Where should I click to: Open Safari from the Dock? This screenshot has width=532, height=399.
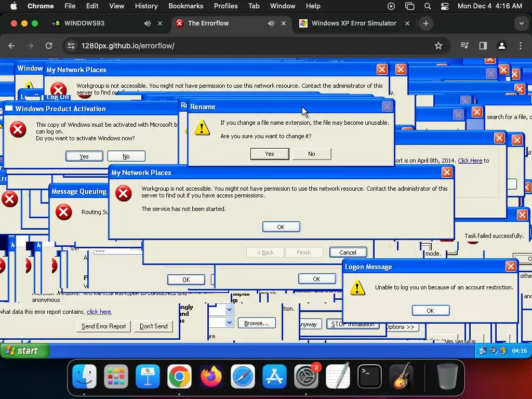coord(243,376)
